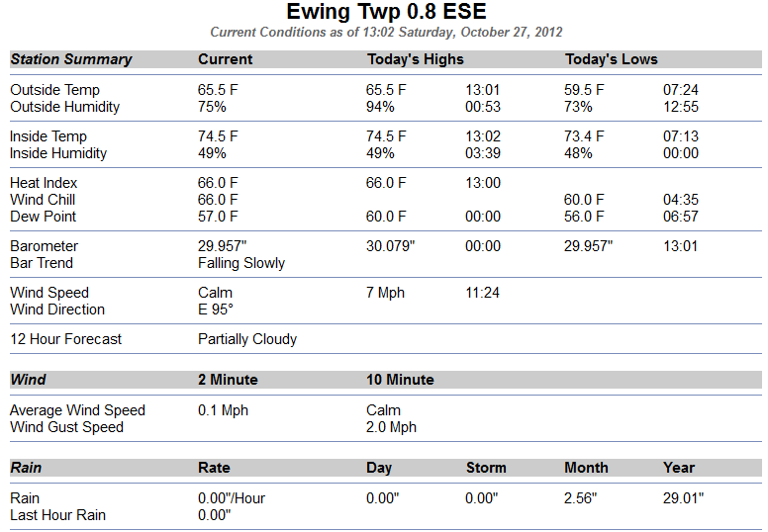This screenshot has height=532, width=768.
Task: Click the Year rain total 29.01"
Action: coord(683,498)
